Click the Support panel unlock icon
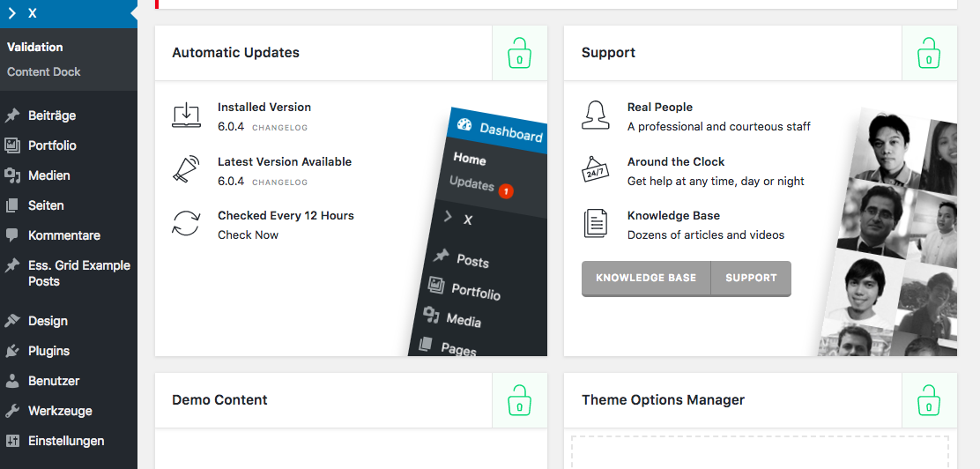This screenshot has height=469, width=980. 929,53
